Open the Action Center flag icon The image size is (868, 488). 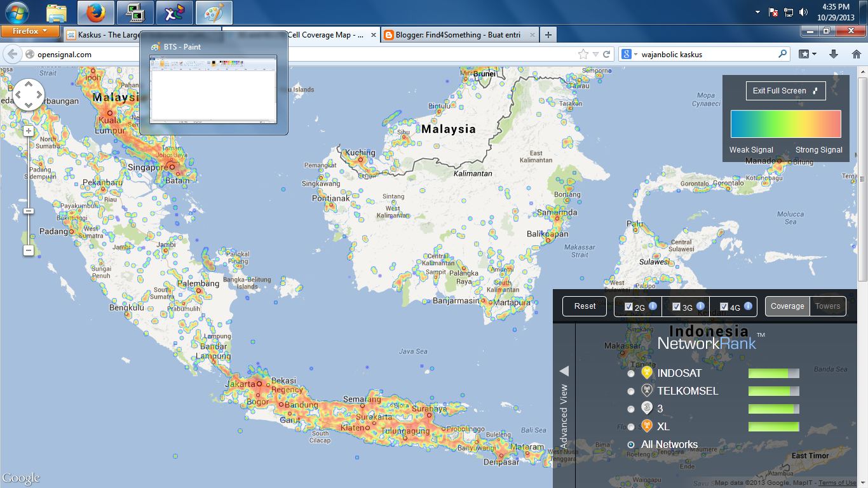click(x=774, y=12)
